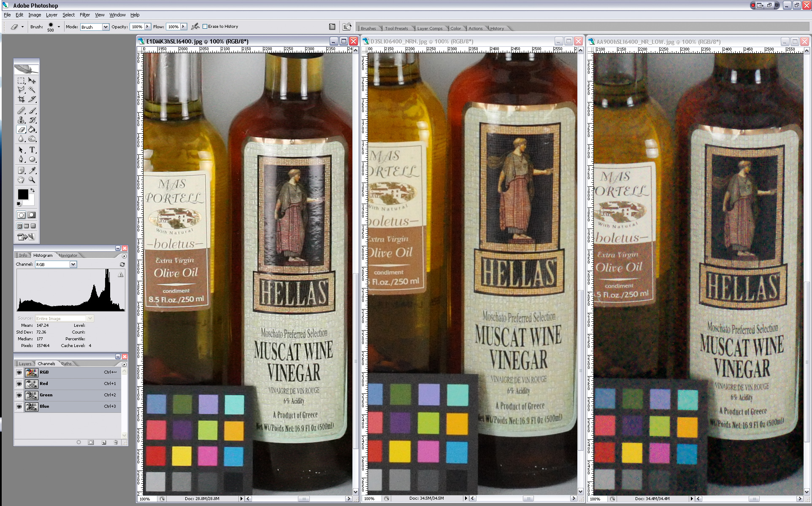Open the History tab in palette well
This screenshot has height=506, width=812.
coord(497,29)
